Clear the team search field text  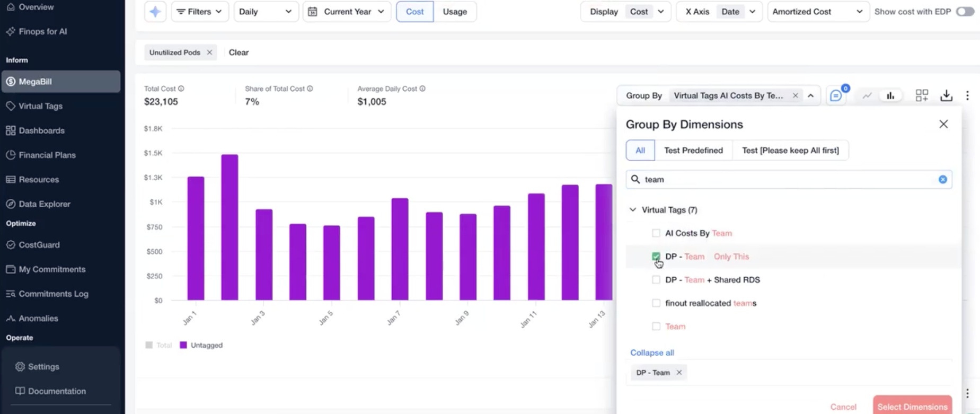point(942,180)
